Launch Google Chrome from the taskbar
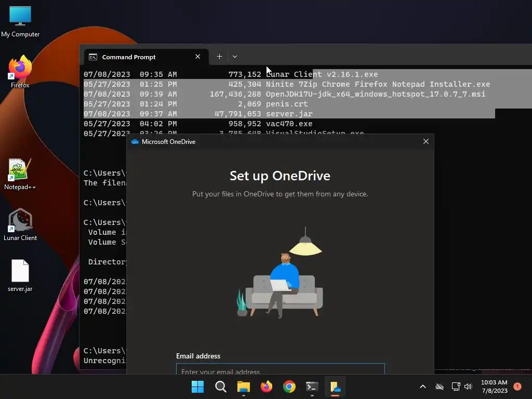Image resolution: width=532 pixels, height=399 pixels. (x=289, y=387)
